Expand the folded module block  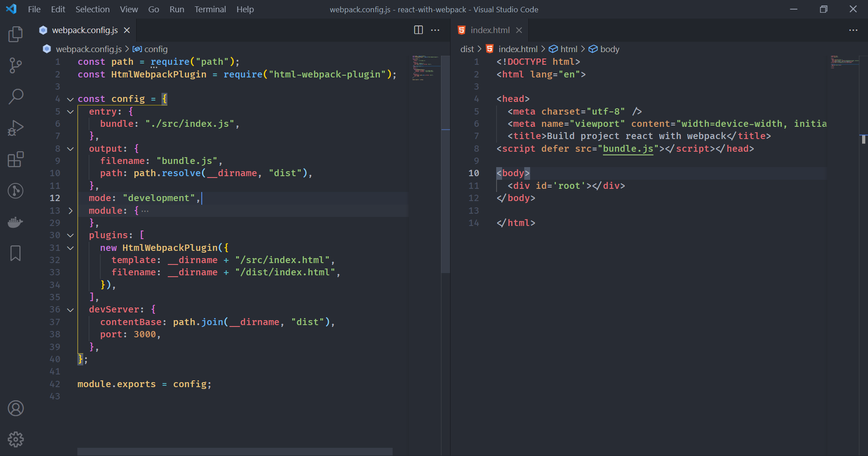[70, 211]
